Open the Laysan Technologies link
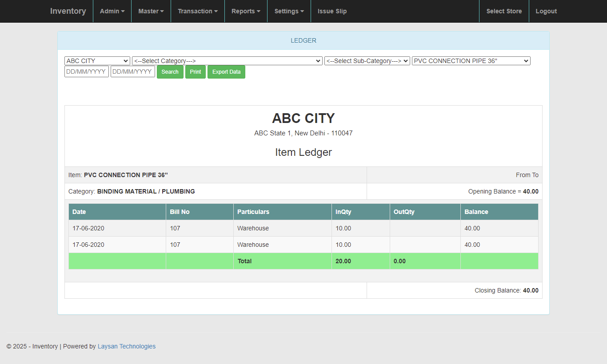607x364 pixels. point(127,346)
